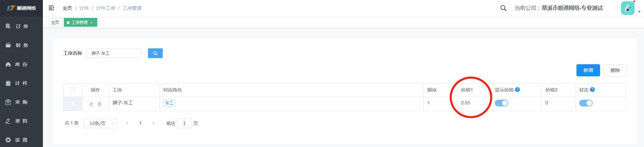Click the edit pencil icon for 狮子-车工
Viewport: 644px width, 147px height.
91,104
